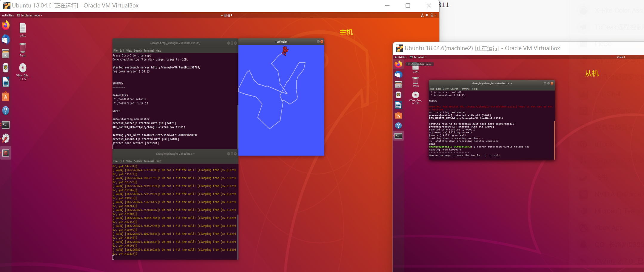The height and width of the screenshot is (272, 644).
Task: Launch Thunderbird Mail in the left VM dock
Action: [6, 39]
